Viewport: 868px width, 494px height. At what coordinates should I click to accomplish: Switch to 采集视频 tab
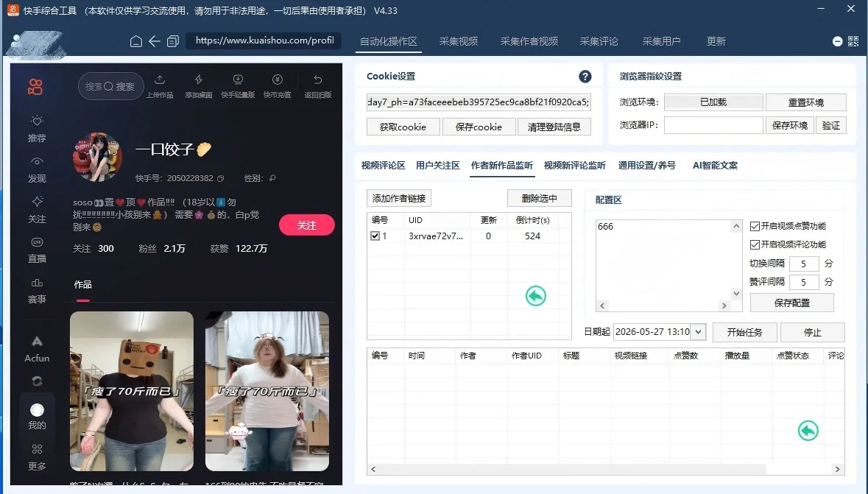click(x=459, y=41)
